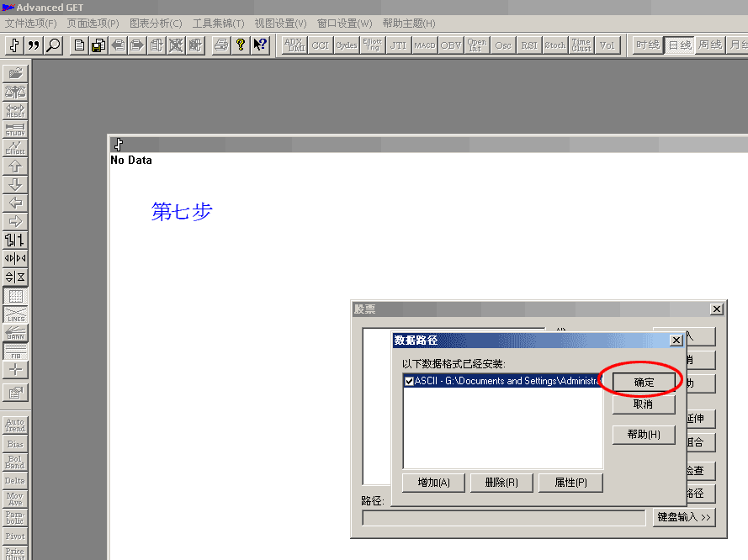Click the Time Clust indicator button
This screenshot has width=748, height=560.
pos(581,45)
